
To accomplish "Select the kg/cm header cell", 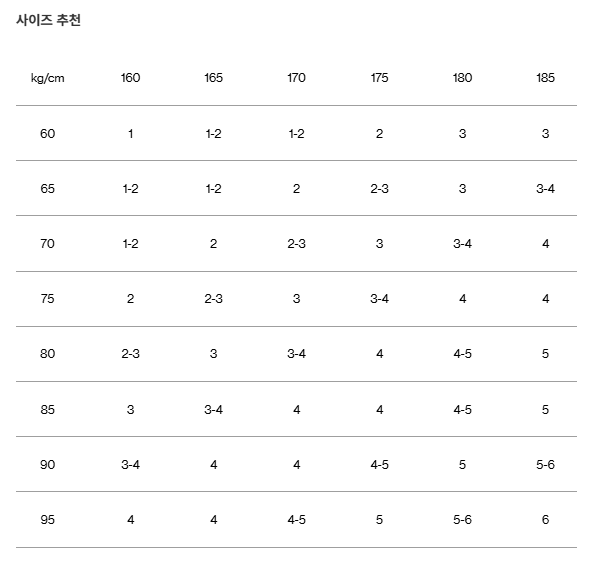I will (48, 78).
